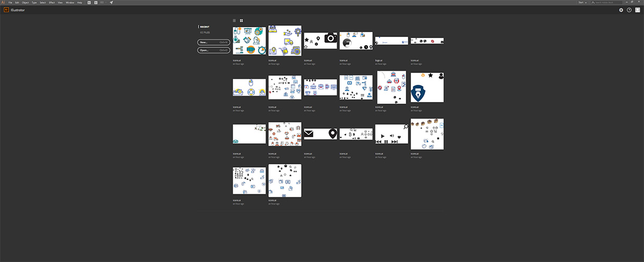Image resolution: width=644 pixels, height=262 pixels.
Task: Click the logo.ai file name
Action: (x=378, y=60)
